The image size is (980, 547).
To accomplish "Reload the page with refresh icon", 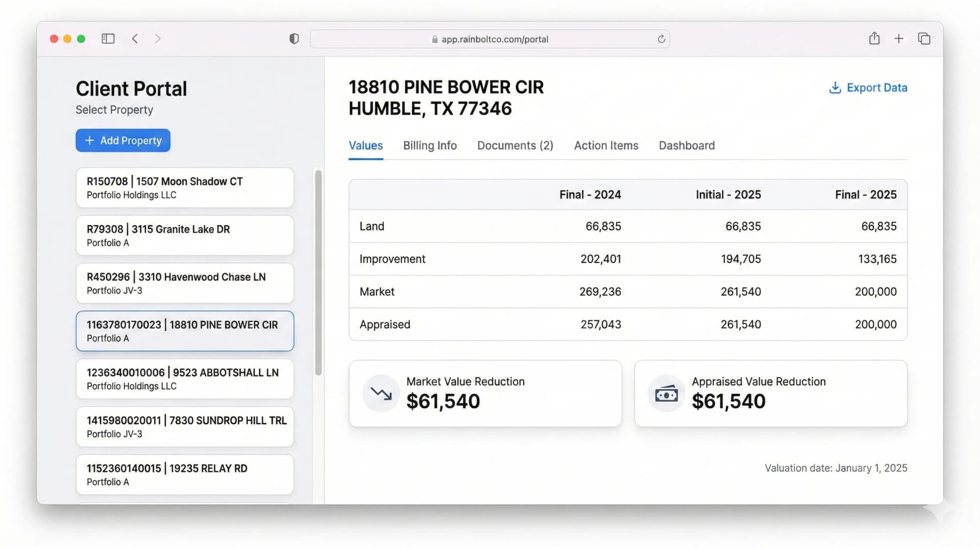I will pyautogui.click(x=661, y=39).
